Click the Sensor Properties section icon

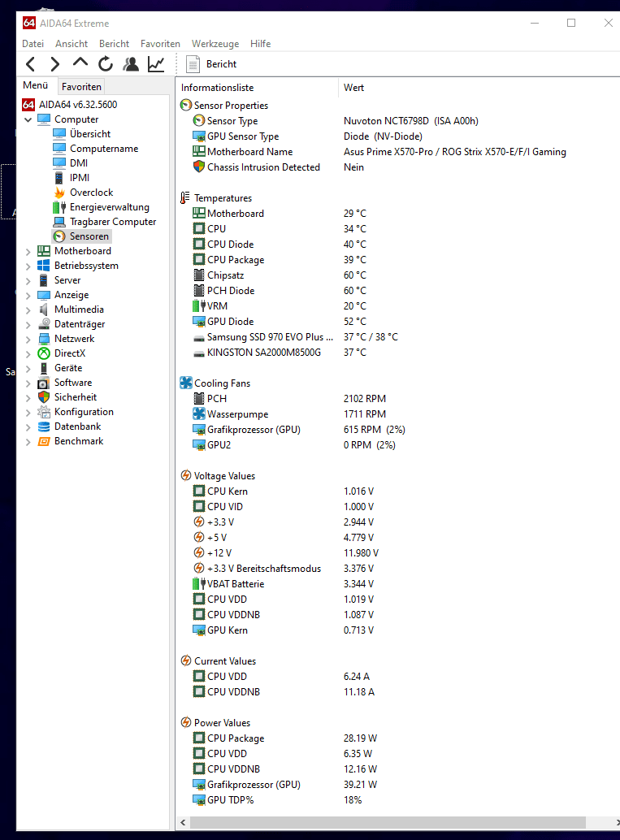click(x=186, y=105)
